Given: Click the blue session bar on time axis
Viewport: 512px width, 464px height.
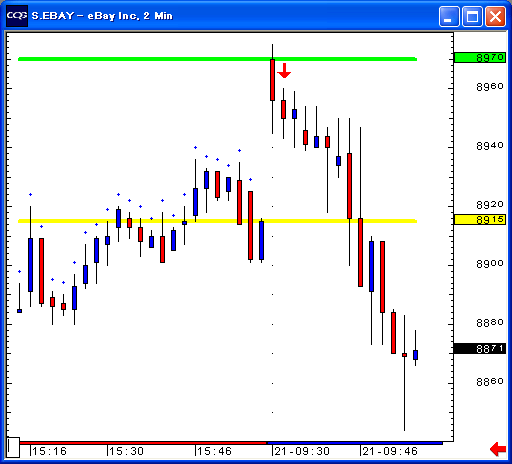Looking at the screenshot, I should click(355, 443).
